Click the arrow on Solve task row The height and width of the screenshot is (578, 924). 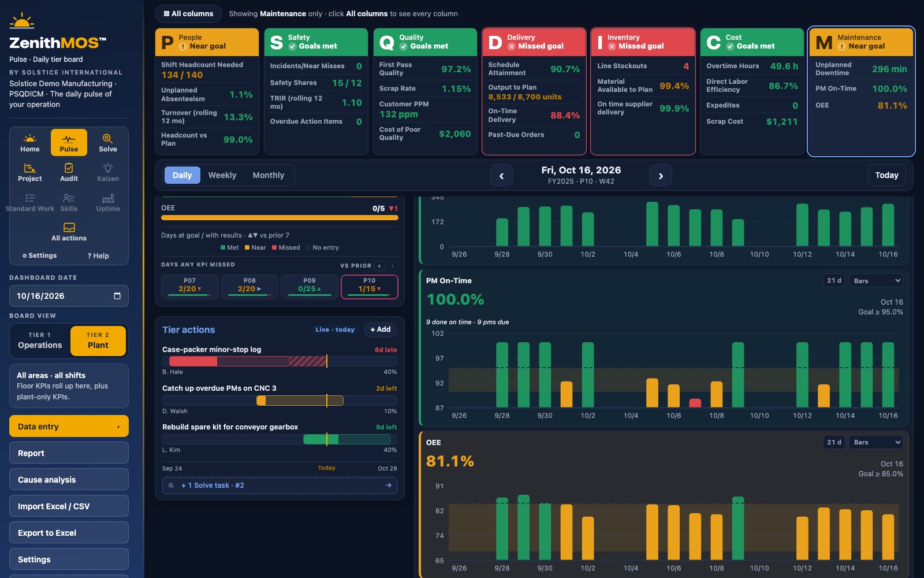[389, 486]
